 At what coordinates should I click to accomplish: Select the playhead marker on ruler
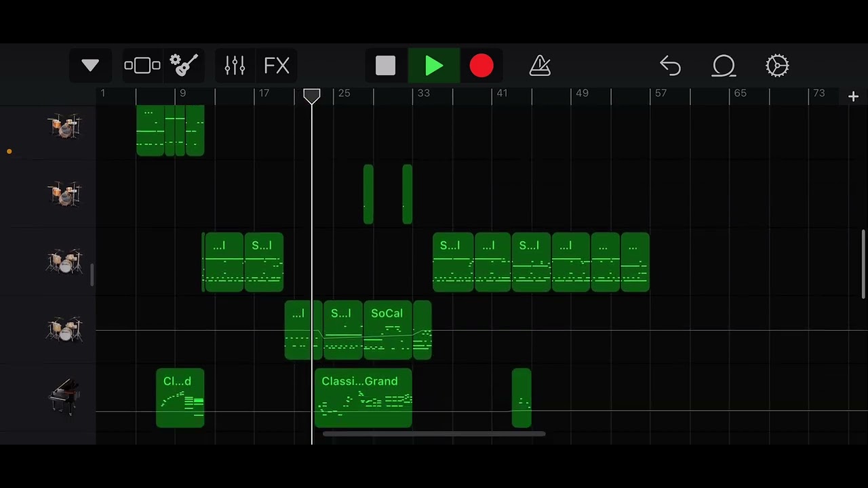(x=311, y=96)
